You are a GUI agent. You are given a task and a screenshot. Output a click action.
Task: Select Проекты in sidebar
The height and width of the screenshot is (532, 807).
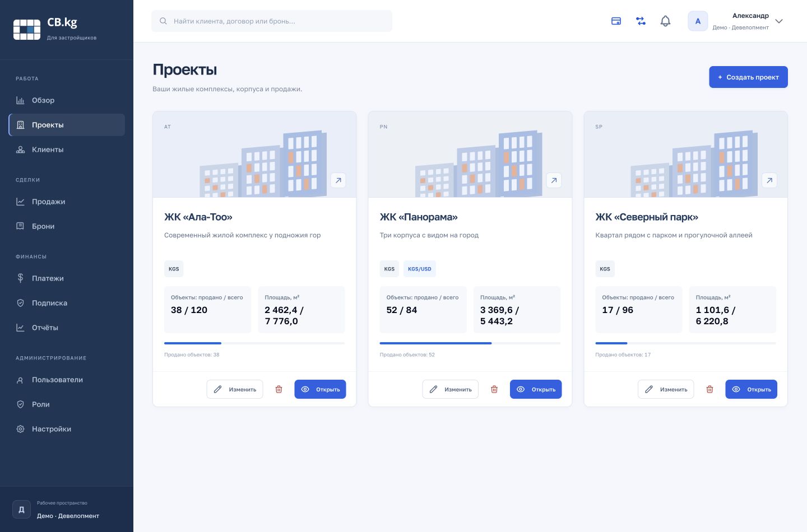tap(67, 125)
